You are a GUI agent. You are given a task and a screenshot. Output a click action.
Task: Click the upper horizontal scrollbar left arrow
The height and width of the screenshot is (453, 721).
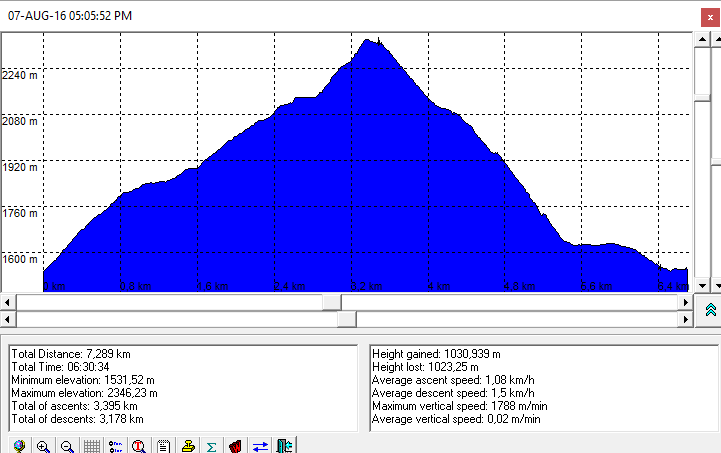pyautogui.click(x=8, y=302)
